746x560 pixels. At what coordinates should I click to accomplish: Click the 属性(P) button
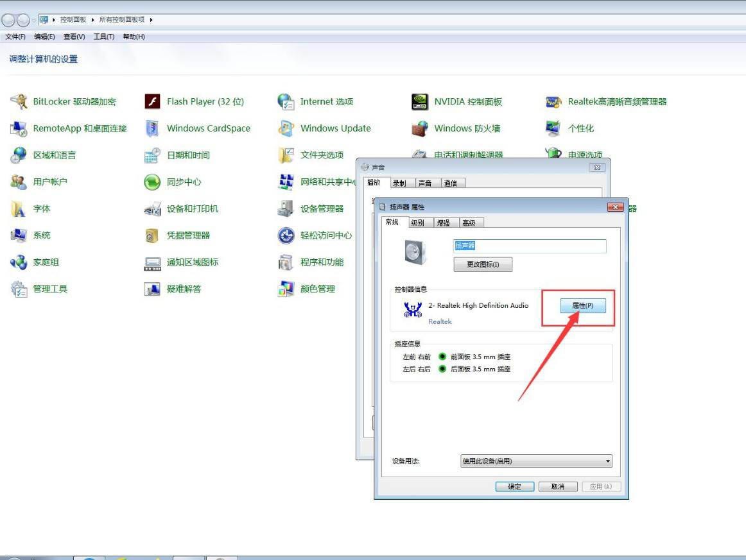[578, 306]
